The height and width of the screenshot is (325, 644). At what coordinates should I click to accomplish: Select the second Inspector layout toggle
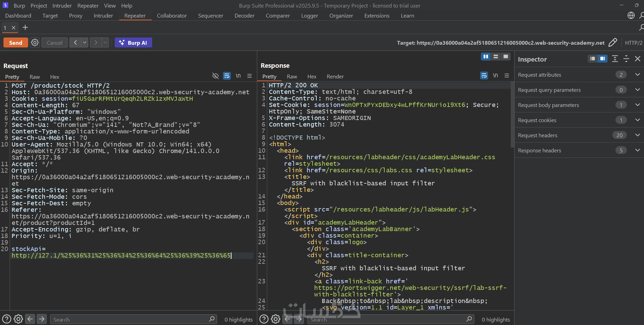(x=602, y=59)
